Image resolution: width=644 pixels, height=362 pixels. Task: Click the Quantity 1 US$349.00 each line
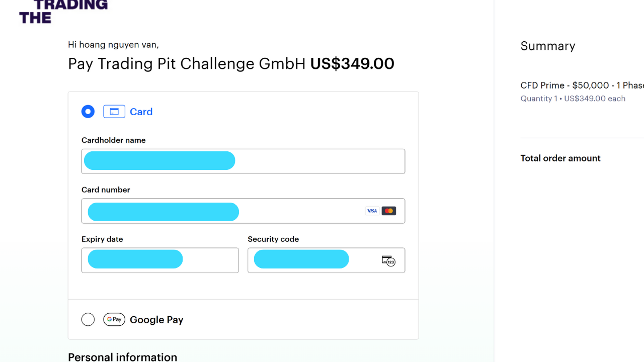click(x=573, y=99)
